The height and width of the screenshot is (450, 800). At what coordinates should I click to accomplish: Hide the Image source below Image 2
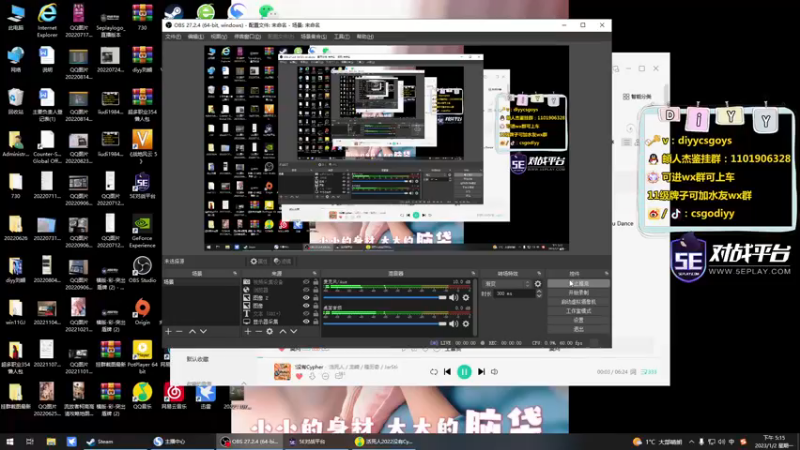click(306, 306)
